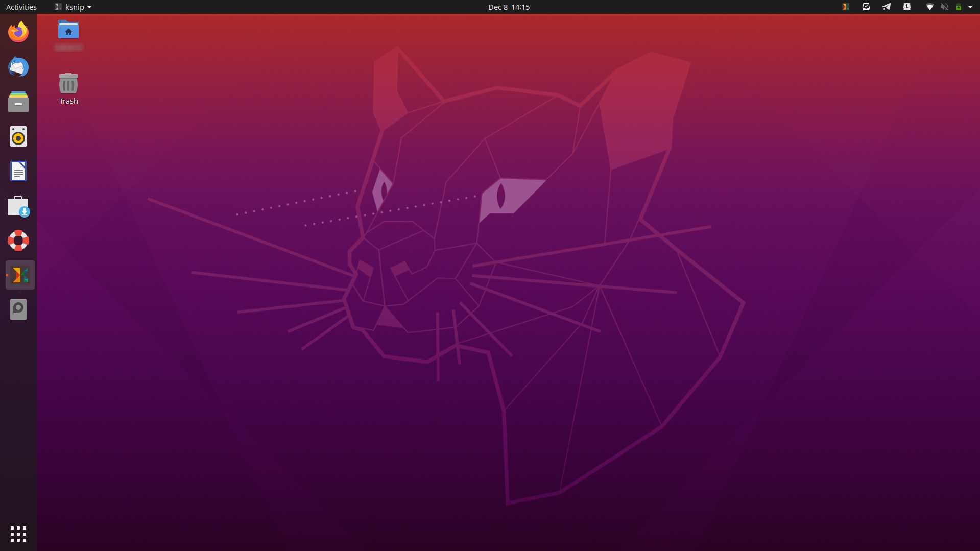Show Applications grid button
Viewport: 980px width, 551px height.
pyautogui.click(x=18, y=534)
